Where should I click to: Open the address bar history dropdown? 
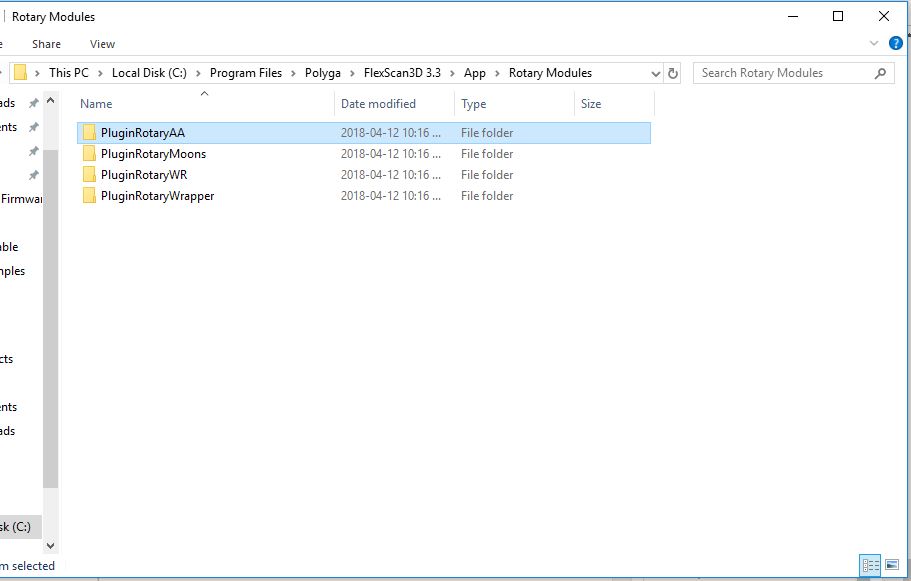pyautogui.click(x=656, y=73)
